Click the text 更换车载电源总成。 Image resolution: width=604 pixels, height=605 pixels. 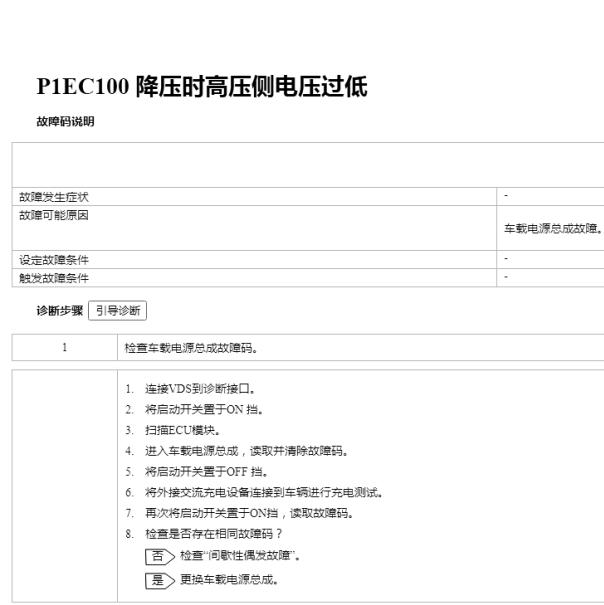click(x=229, y=580)
